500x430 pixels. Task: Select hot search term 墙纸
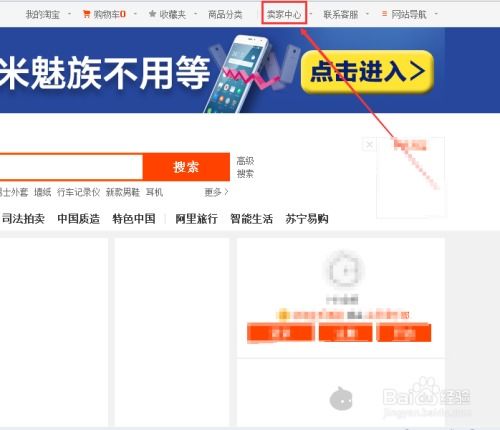click(x=43, y=192)
